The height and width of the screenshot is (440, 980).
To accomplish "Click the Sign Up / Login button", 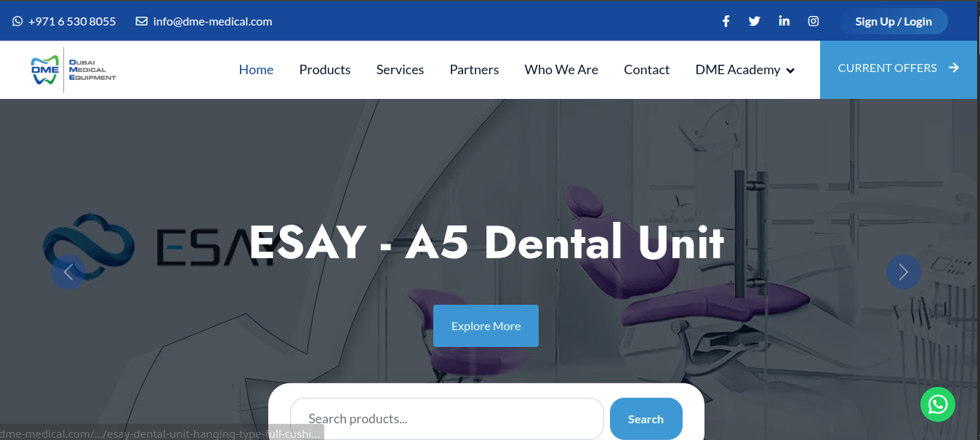I will click(893, 21).
